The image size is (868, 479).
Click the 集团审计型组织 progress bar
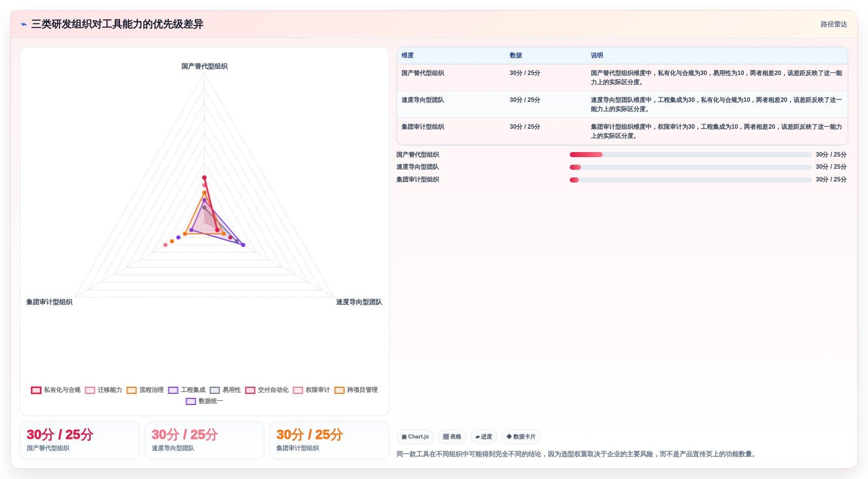click(690, 179)
